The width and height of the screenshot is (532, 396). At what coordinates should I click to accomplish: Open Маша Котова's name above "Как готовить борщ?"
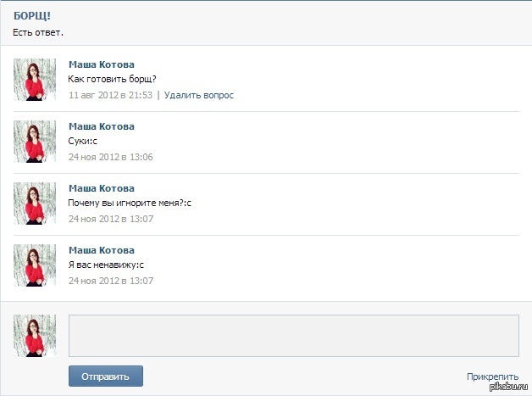[x=101, y=64]
